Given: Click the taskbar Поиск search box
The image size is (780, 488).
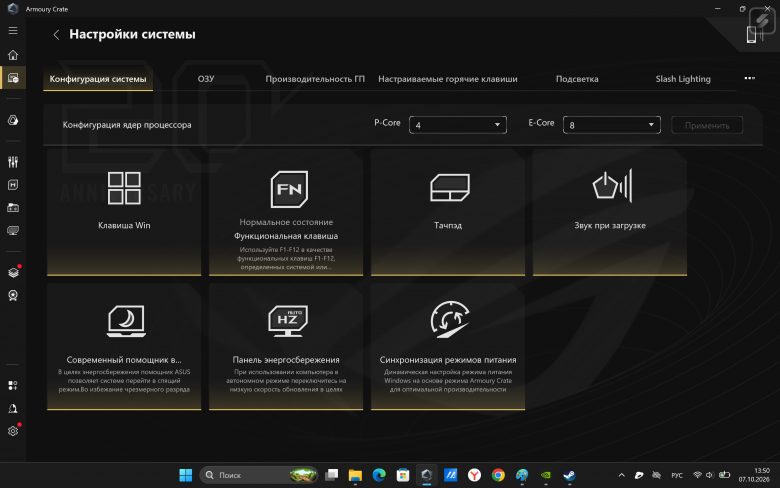Looking at the screenshot, I should tap(259, 475).
